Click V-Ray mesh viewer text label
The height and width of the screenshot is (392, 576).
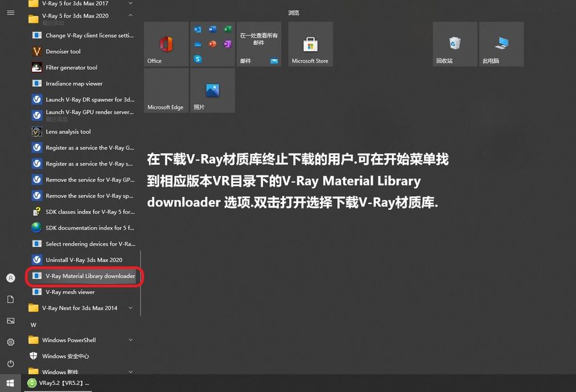70,292
